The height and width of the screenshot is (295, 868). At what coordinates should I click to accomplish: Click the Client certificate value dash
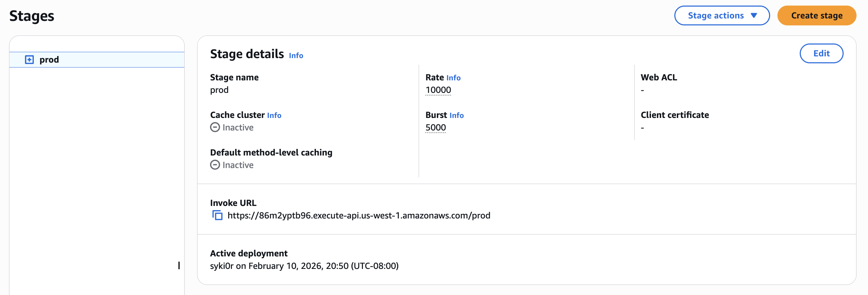pos(642,128)
